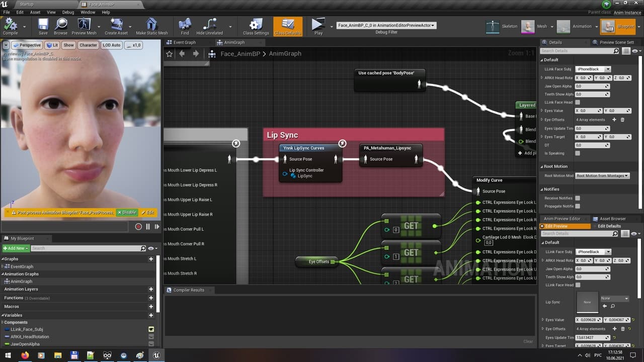The height and width of the screenshot is (362, 644).
Task: Open Firefox from the taskbar
Action: coord(25,355)
